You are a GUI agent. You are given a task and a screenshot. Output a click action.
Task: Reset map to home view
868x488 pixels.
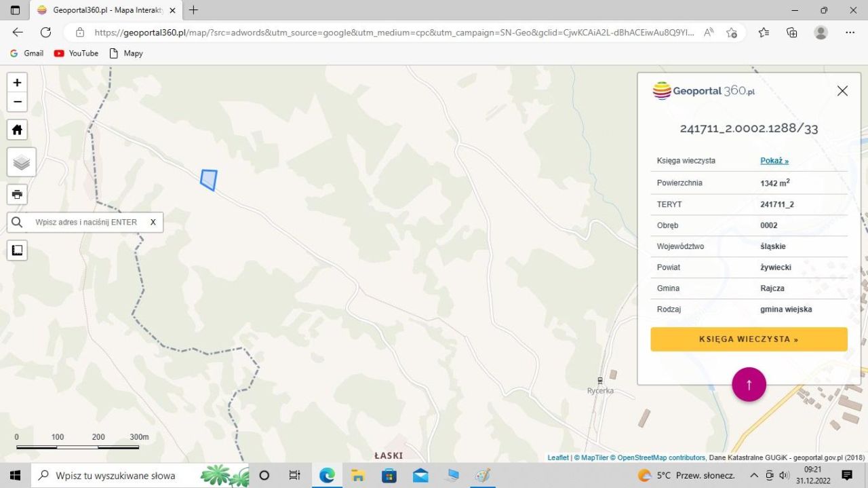[17, 130]
